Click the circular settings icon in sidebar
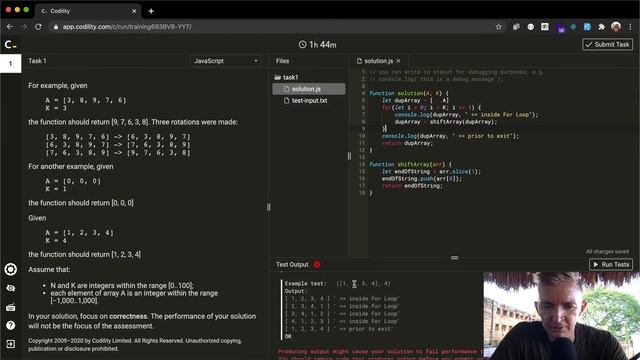The width and height of the screenshot is (640, 360). [x=11, y=269]
